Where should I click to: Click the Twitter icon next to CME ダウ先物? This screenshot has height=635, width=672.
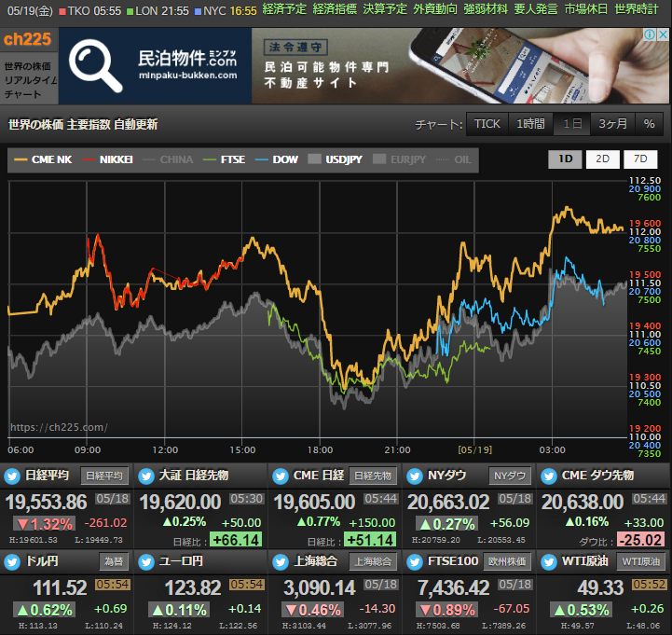(x=549, y=476)
